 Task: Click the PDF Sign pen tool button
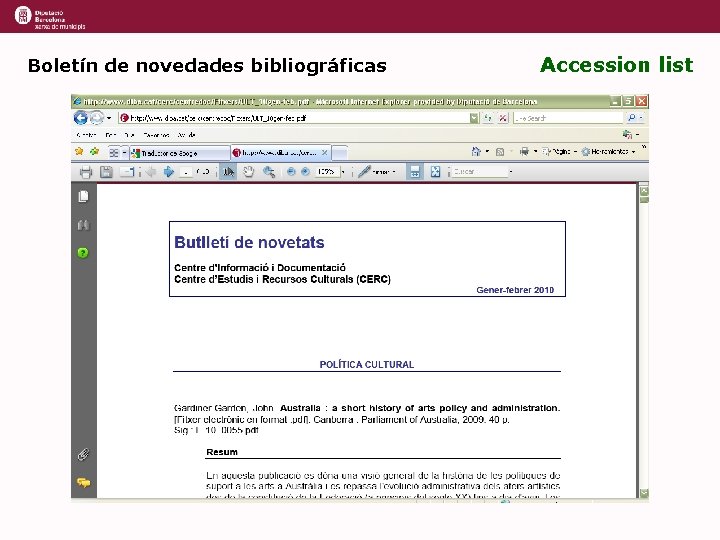[x=377, y=172]
